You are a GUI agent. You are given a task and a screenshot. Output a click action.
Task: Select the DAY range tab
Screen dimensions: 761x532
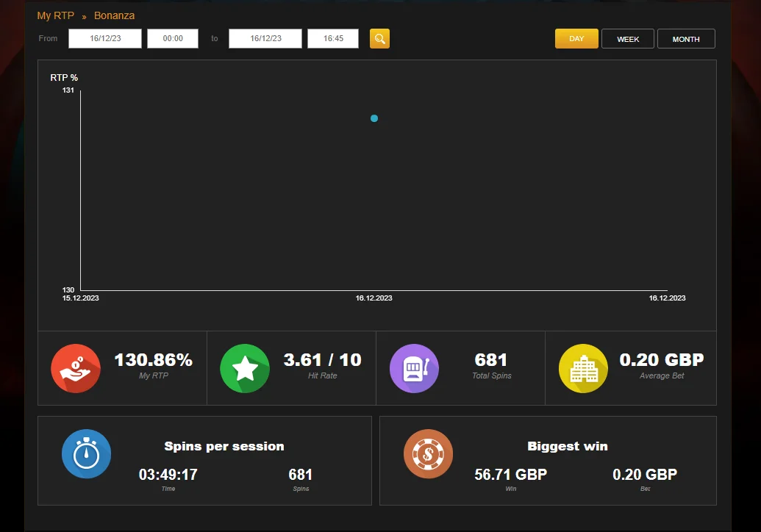point(576,38)
